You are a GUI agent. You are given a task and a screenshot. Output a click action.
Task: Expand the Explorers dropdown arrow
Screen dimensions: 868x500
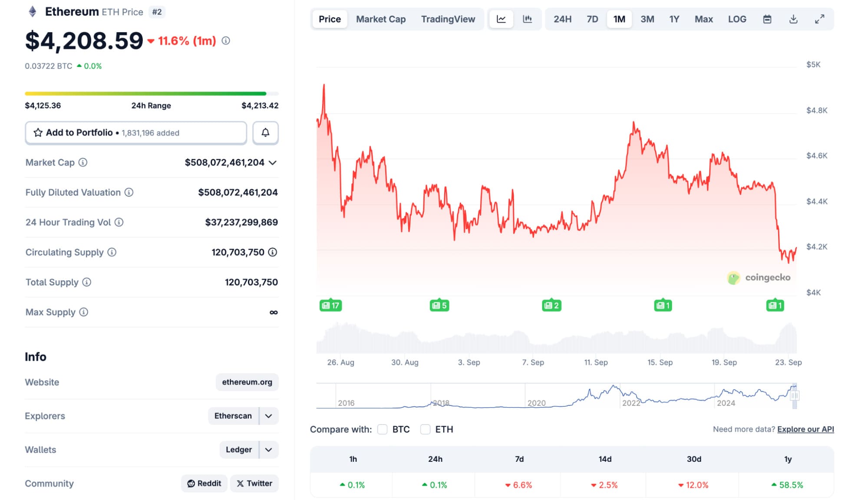[269, 416]
